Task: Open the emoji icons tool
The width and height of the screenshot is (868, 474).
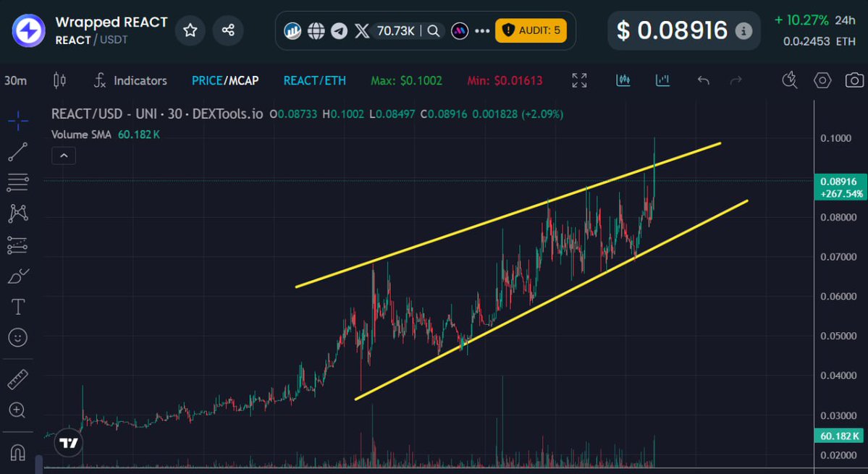Action: (17, 337)
